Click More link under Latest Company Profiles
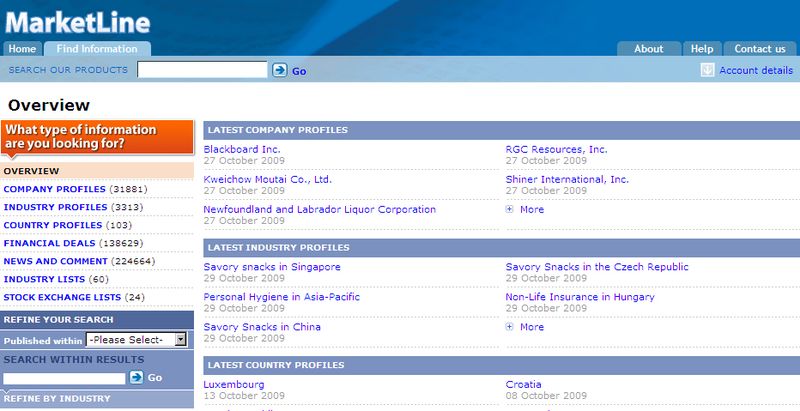This screenshot has width=800, height=411. pos(532,210)
